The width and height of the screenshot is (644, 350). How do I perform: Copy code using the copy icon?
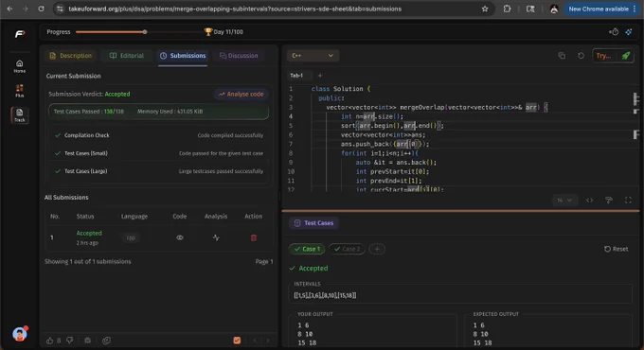562,56
